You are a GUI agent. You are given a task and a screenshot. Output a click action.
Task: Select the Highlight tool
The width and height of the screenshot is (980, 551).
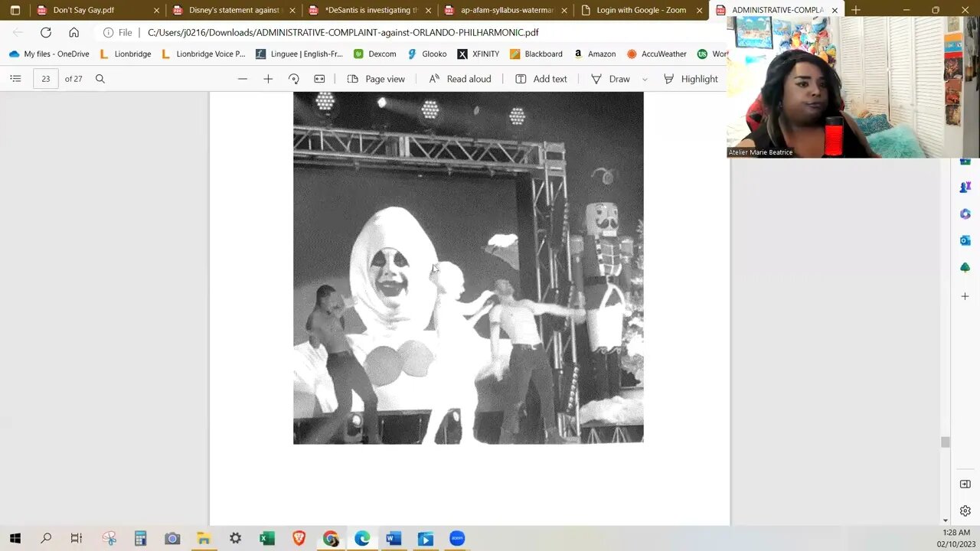(691, 79)
